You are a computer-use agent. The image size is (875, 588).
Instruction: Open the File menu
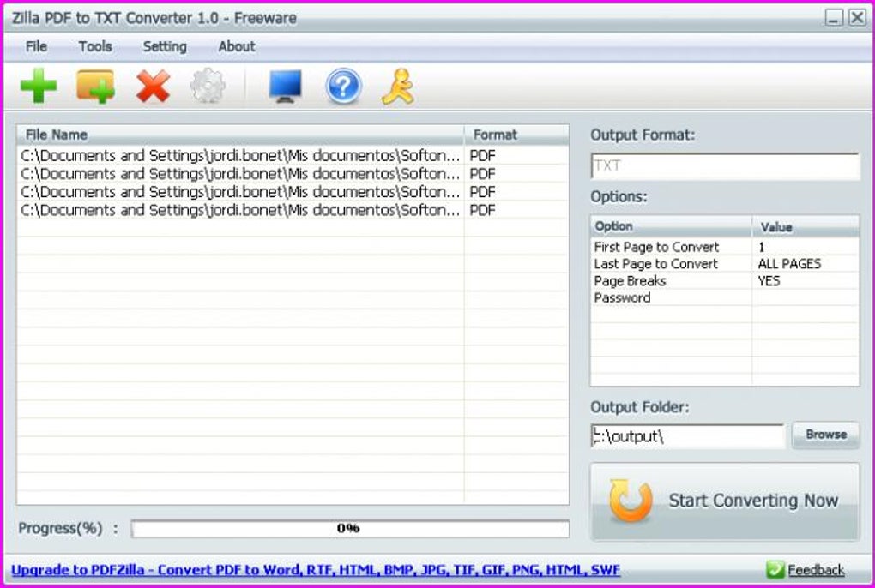tap(36, 47)
